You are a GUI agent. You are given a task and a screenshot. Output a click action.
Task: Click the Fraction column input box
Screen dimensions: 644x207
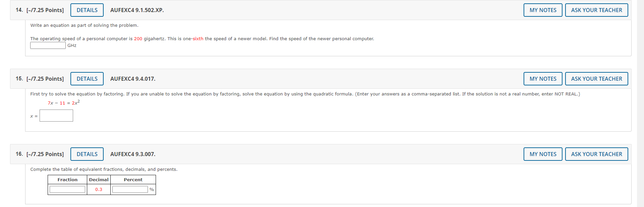coord(67,189)
